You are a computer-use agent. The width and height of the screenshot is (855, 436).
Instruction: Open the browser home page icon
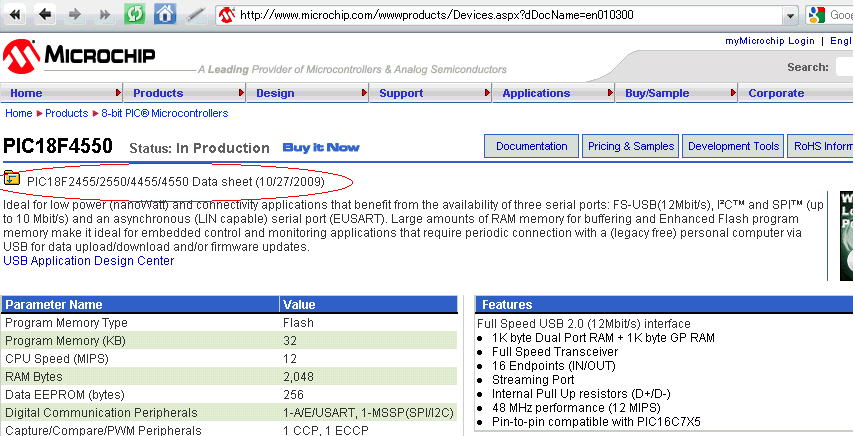165,14
